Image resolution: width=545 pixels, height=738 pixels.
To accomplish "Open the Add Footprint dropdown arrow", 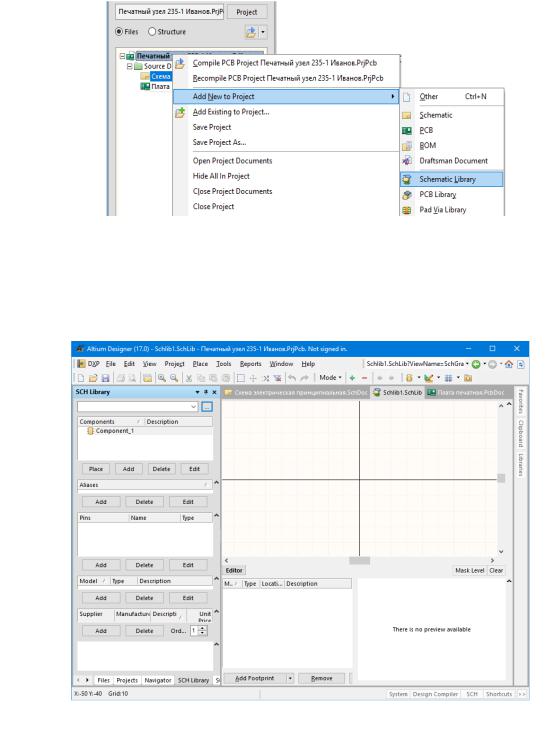I will point(290,679).
